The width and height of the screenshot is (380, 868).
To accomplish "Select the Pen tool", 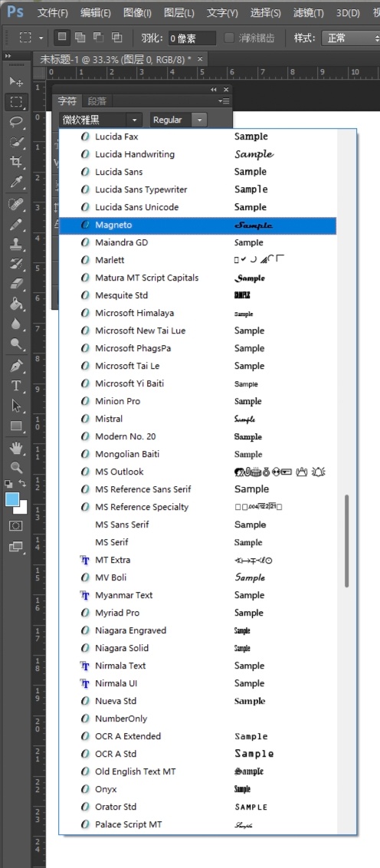I will pos(16,365).
